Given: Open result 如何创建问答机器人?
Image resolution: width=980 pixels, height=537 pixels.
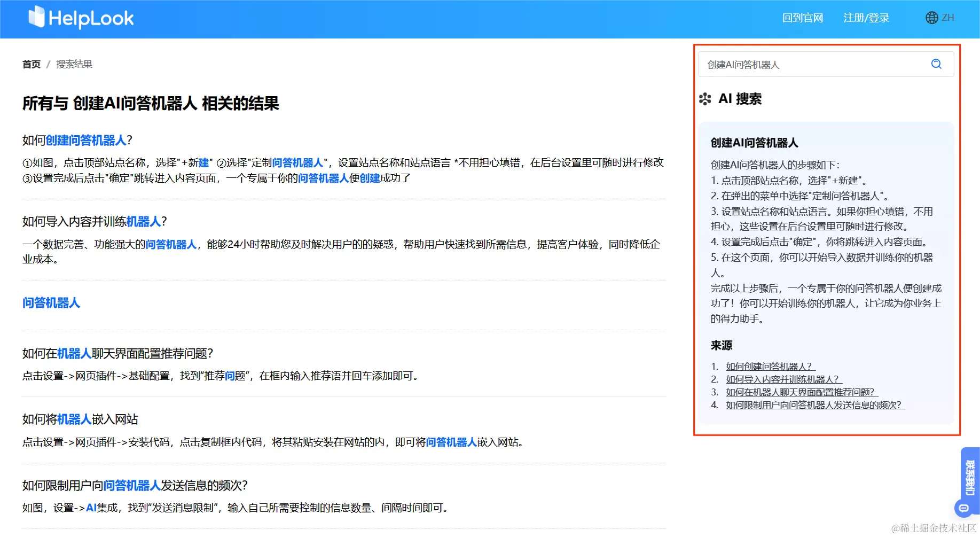Looking at the screenshot, I should (x=77, y=141).
